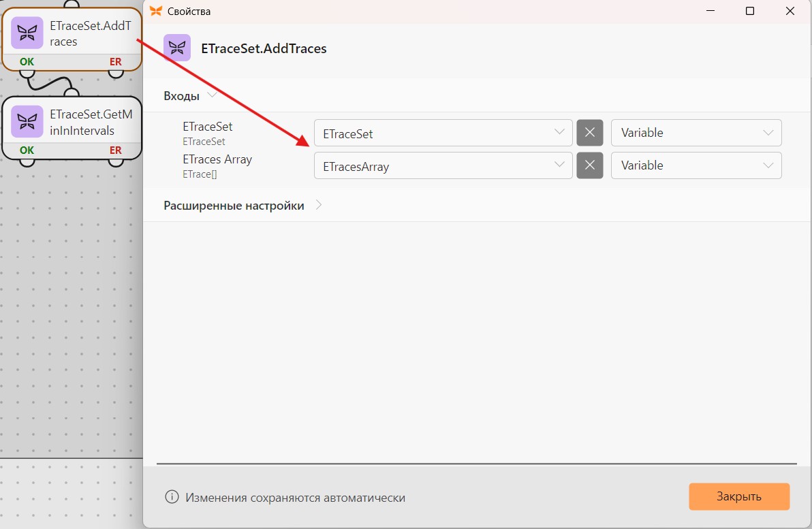Select the ETraceSet.GetMinInIntervals node icon
The height and width of the screenshot is (529, 812).
click(x=27, y=122)
